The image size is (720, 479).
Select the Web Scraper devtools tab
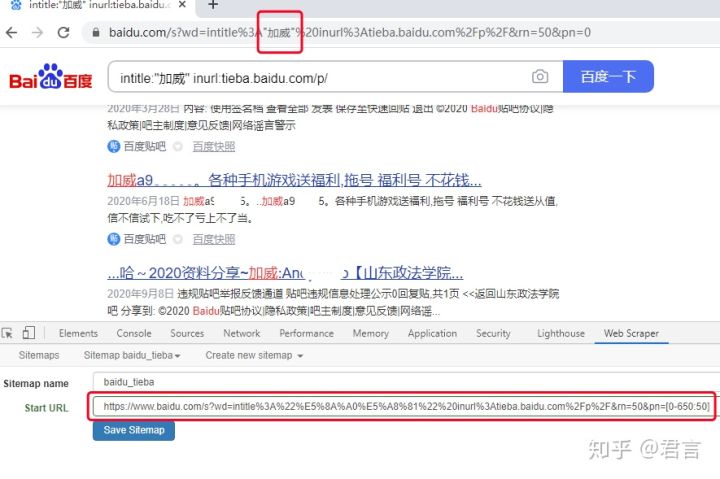coord(631,333)
